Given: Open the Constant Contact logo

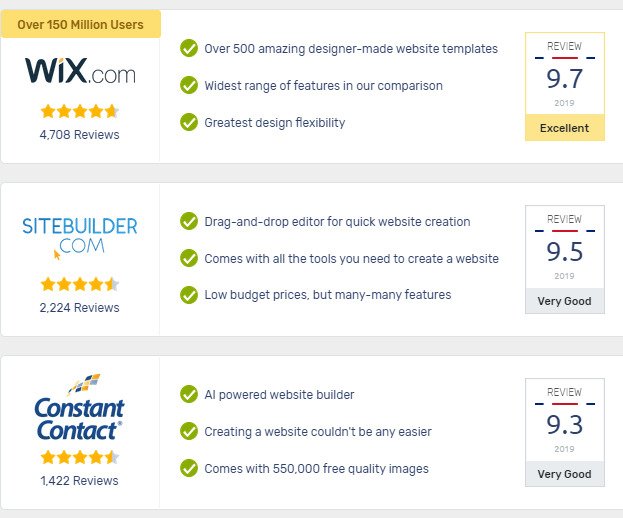Looking at the screenshot, I should 79,408.
